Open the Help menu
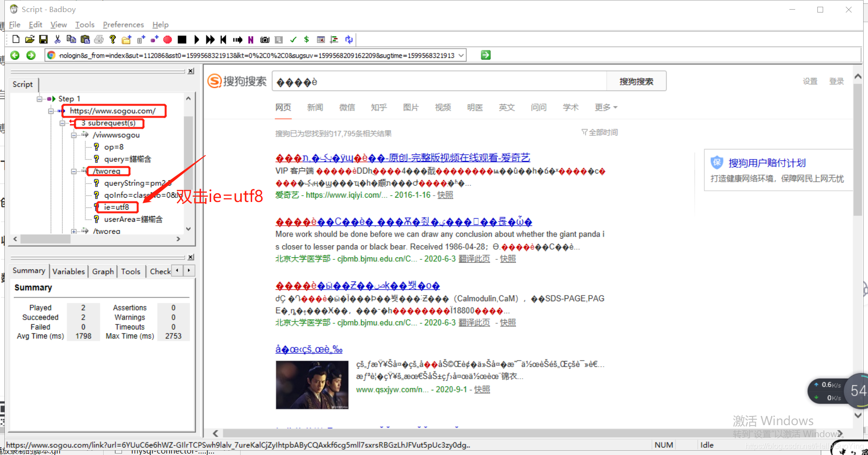This screenshot has height=455, width=868. coord(160,25)
